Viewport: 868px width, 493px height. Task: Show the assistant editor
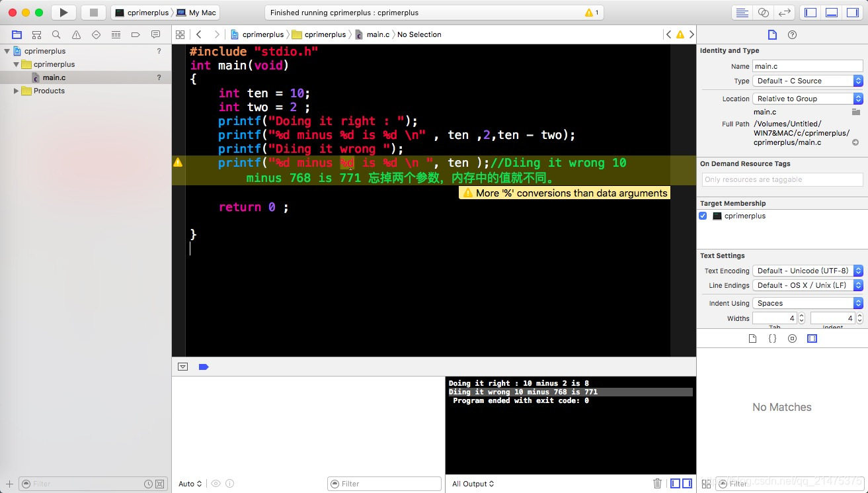click(764, 13)
